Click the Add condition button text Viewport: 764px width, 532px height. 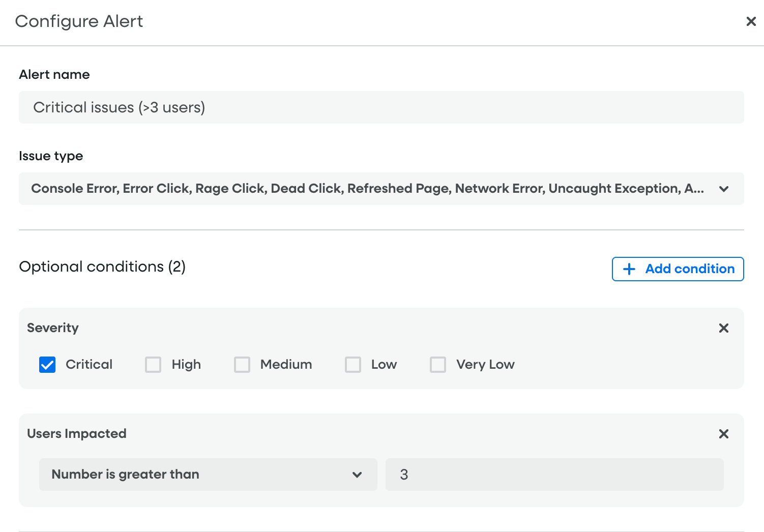(689, 269)
